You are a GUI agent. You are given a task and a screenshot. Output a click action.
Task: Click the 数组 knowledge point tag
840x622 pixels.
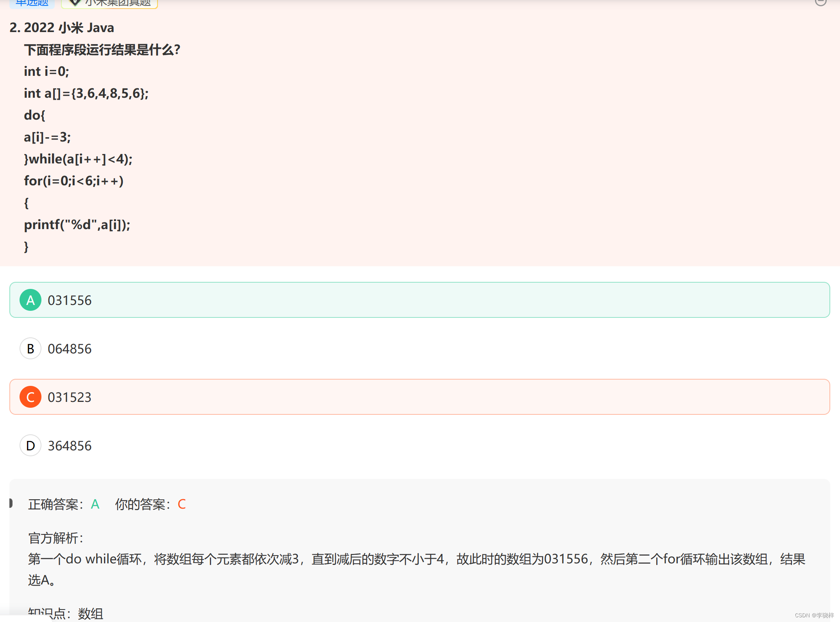tap(90, 614)
